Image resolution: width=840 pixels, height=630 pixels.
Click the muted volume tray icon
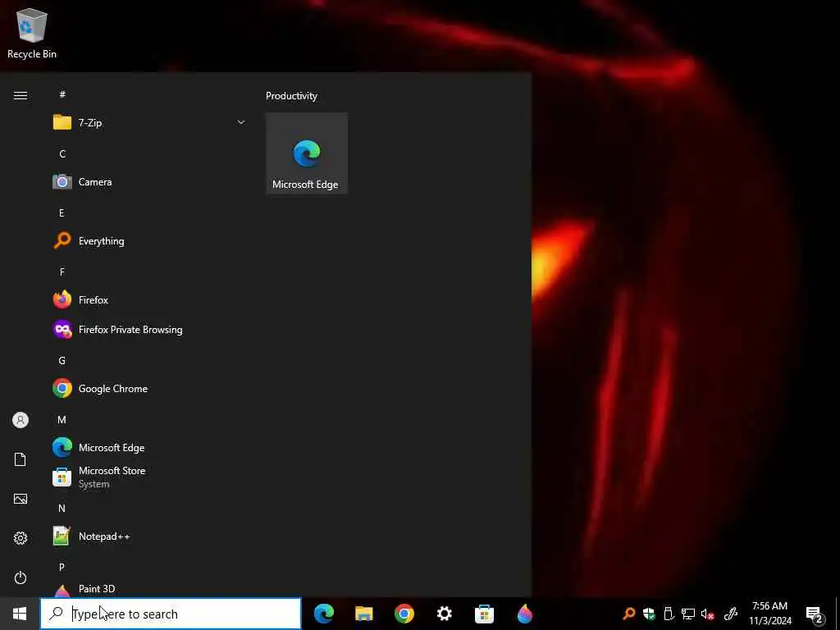[708, 614]
